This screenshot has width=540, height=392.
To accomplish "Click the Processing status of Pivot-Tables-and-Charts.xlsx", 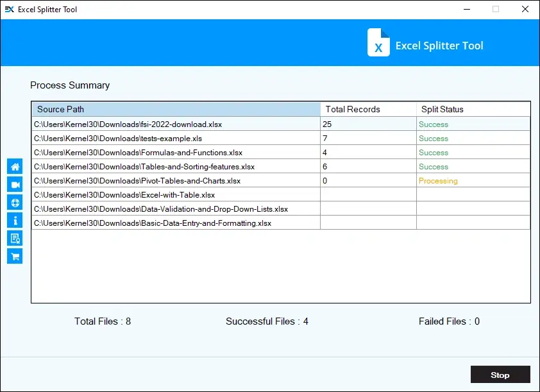I will (438, 180).
